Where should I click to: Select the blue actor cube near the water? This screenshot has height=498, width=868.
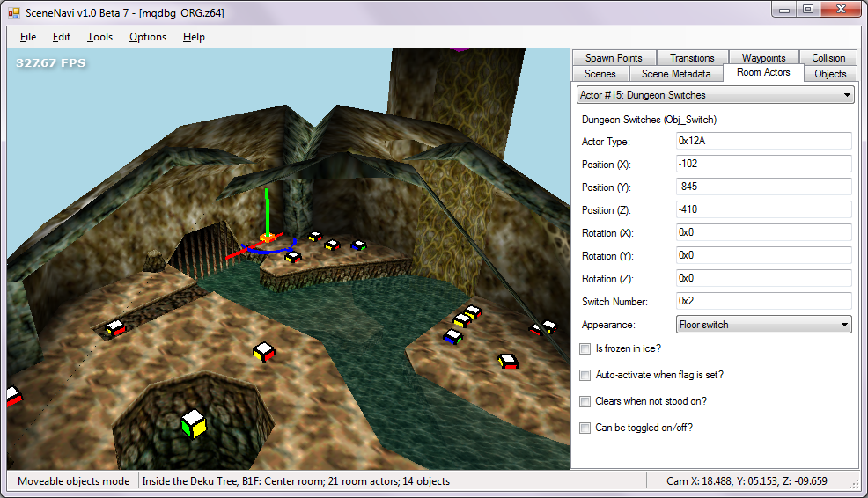(452, 336)
